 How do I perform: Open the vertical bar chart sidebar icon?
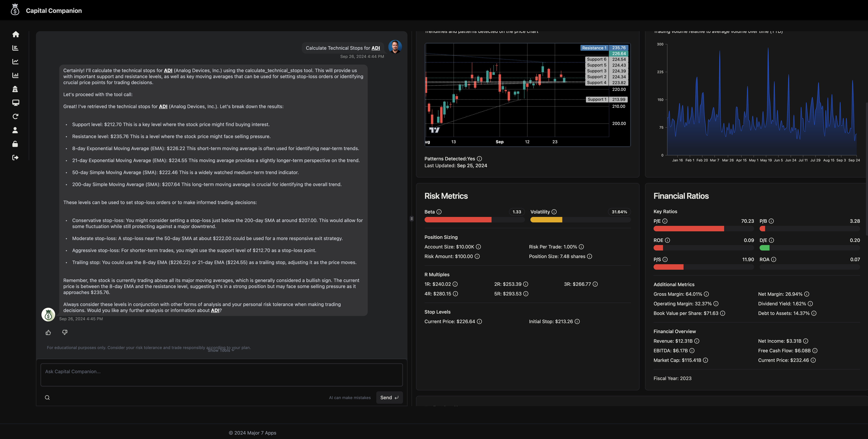(15, 75)
